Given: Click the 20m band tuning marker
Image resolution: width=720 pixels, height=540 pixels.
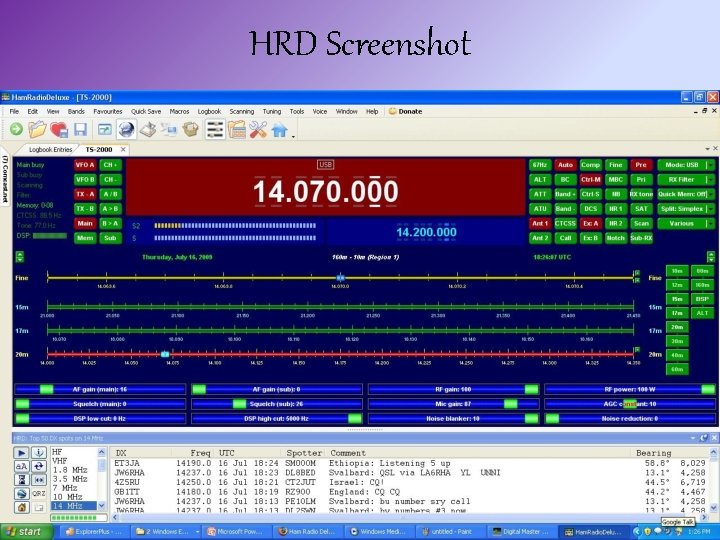Looking at the screenshot, I should [165, 354].
